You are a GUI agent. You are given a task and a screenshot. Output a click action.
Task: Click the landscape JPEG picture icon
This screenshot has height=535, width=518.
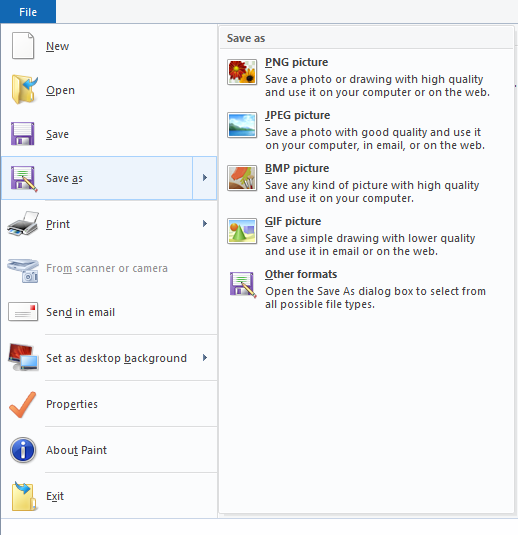pyautogui.click(x=242, y=125)
